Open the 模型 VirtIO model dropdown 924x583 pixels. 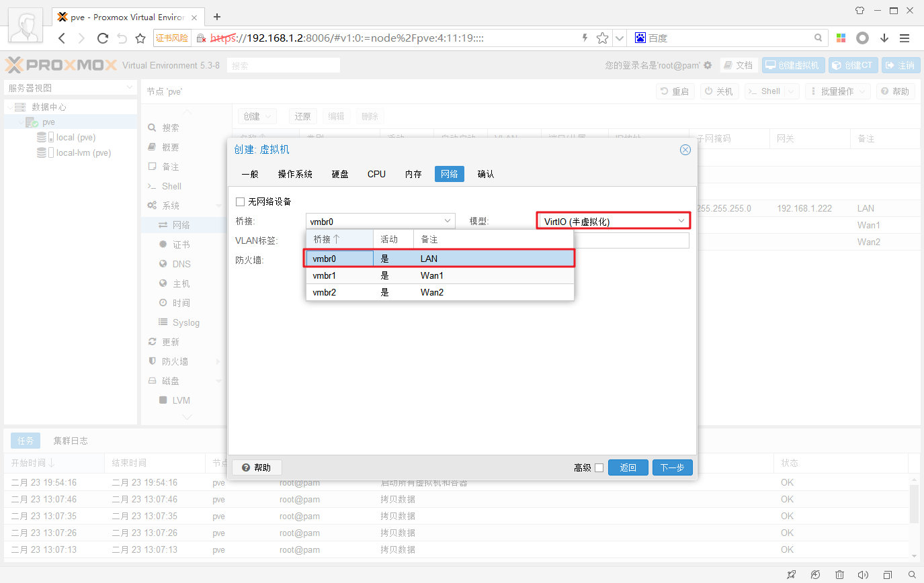click(681, 221)
